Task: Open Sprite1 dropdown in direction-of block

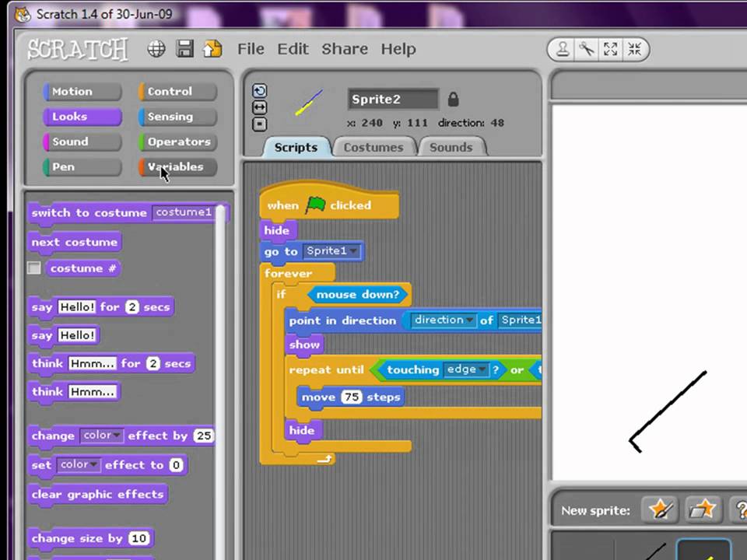Action: point(520,320)
